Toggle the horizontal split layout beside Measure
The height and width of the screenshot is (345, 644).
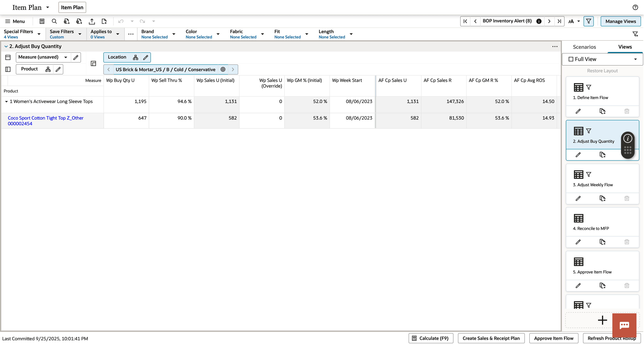click(x=8, y=57)
